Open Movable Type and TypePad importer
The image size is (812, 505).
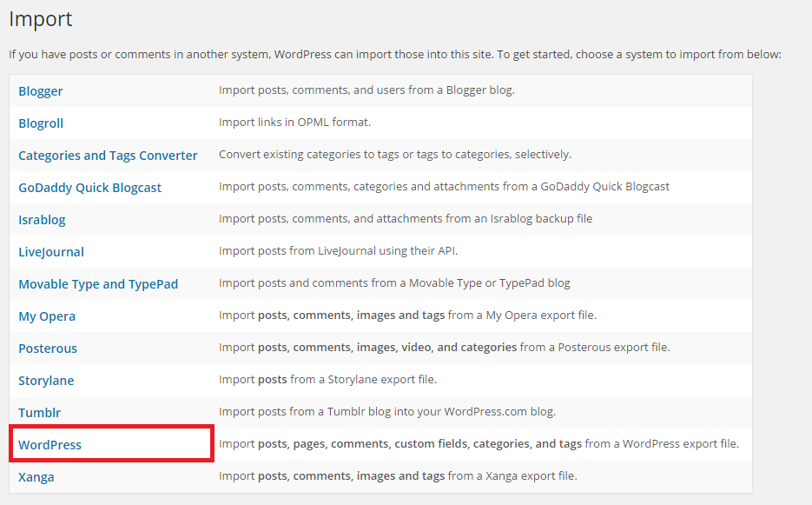tap(98, 284)
